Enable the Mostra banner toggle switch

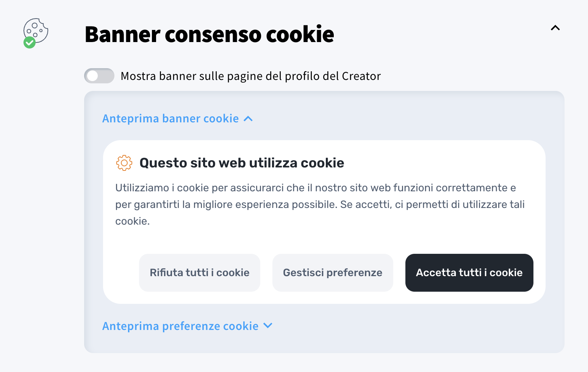[x=99, y=76]
